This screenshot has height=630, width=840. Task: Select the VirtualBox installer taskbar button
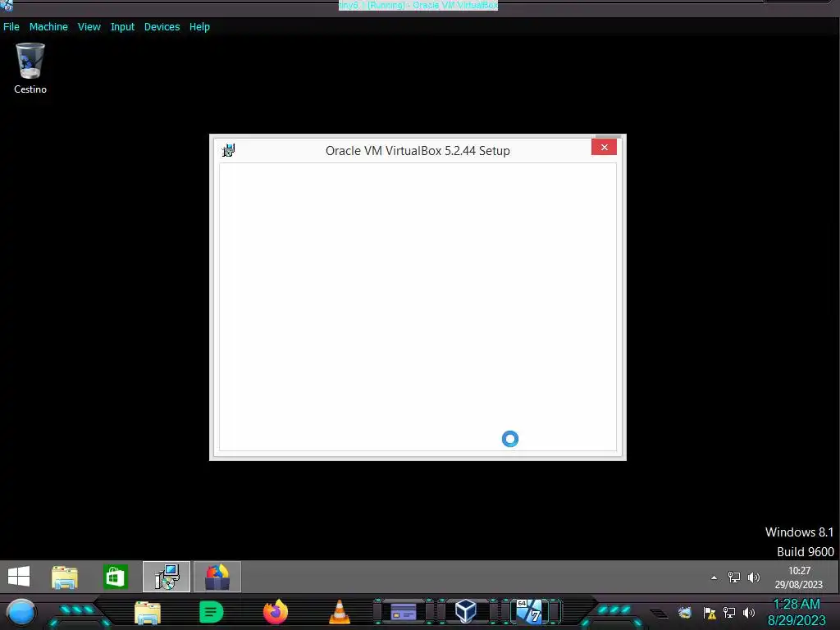[167, 577]
